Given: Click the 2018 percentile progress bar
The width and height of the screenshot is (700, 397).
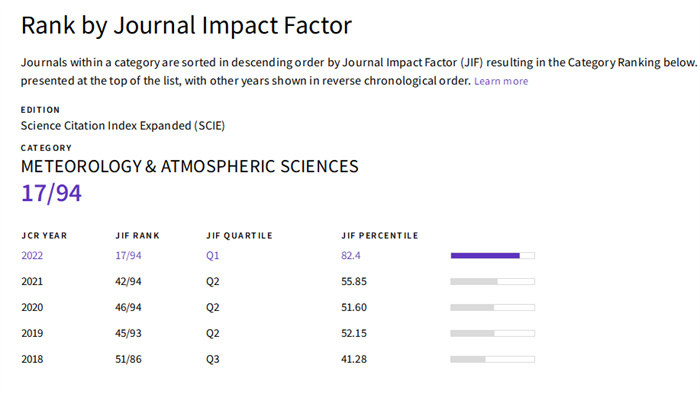Looking at the screenshot, I should [492, 359].
